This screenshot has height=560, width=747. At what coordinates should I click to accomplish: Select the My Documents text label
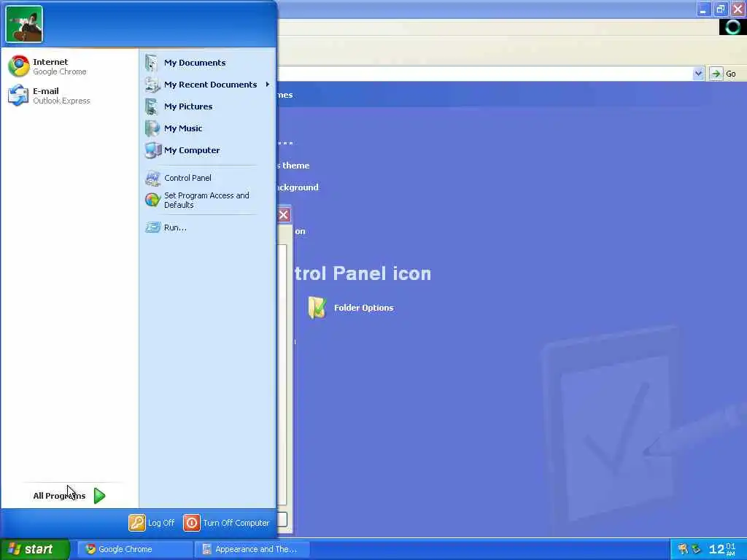click(x=195, y=63)
